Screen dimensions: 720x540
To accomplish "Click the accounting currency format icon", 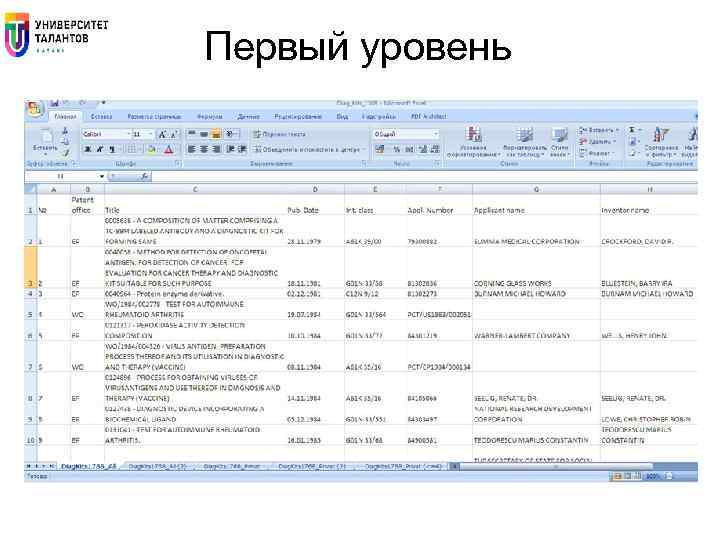I will [380, 149].
